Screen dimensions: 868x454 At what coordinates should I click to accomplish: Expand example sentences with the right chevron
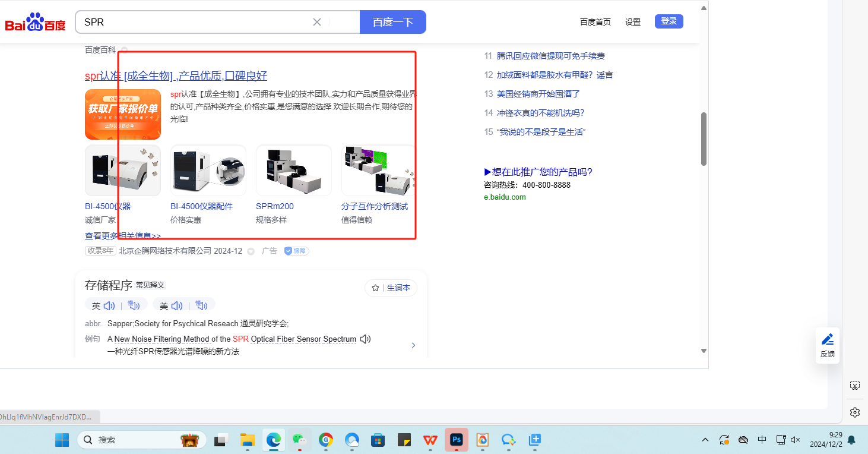pos(413,345)
